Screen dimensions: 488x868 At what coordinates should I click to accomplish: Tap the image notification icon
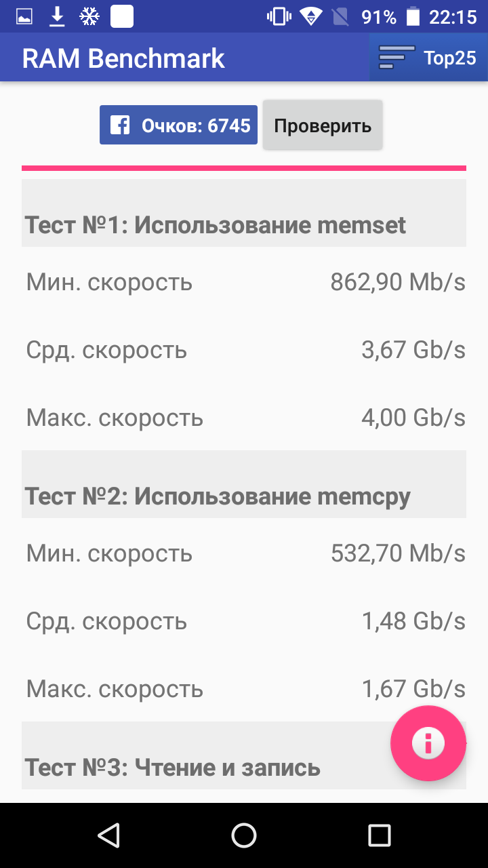(25, 17)
